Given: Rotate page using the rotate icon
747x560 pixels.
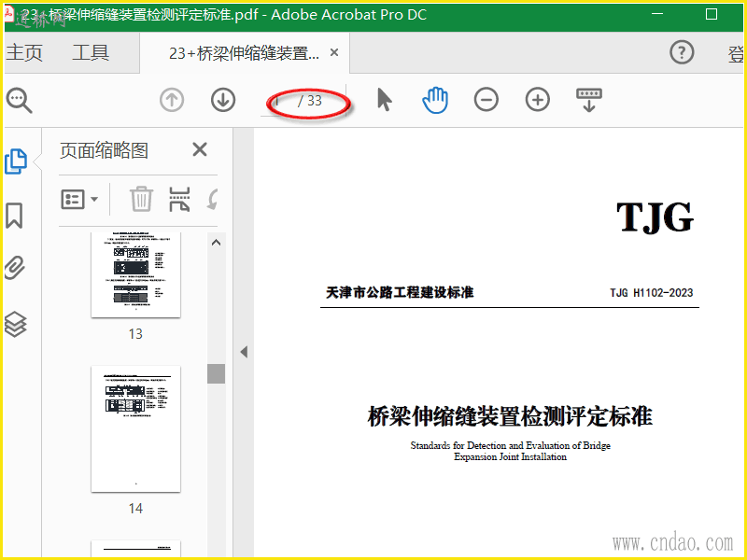Looking at the screenshot, I should [x=213, y=199].
